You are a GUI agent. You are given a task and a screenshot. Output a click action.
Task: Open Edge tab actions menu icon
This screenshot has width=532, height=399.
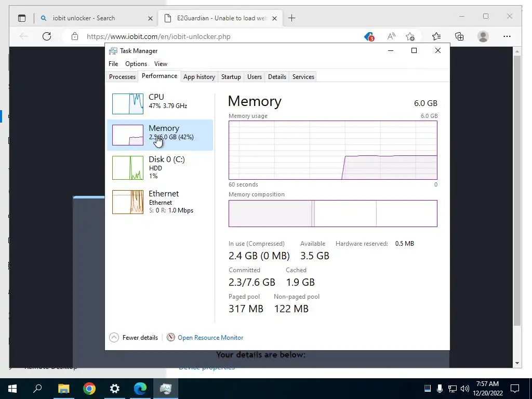coord(22,18)
